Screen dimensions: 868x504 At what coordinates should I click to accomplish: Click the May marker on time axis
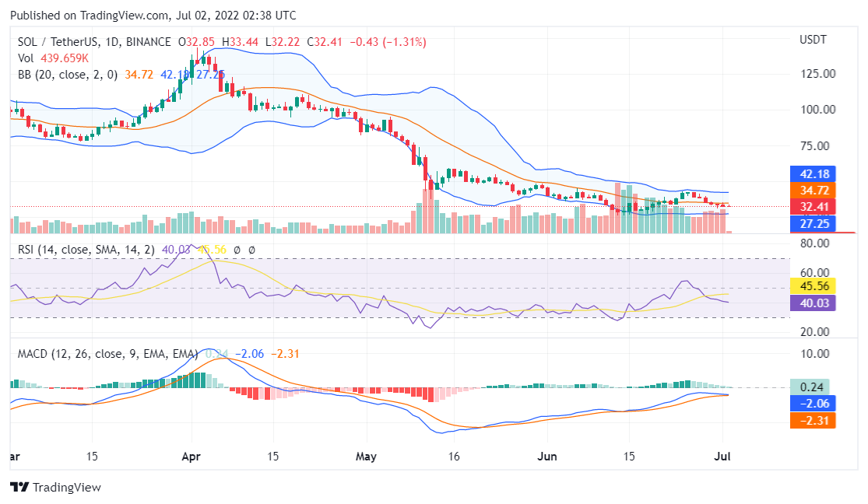pyautogui.click(x=364, y=456)
